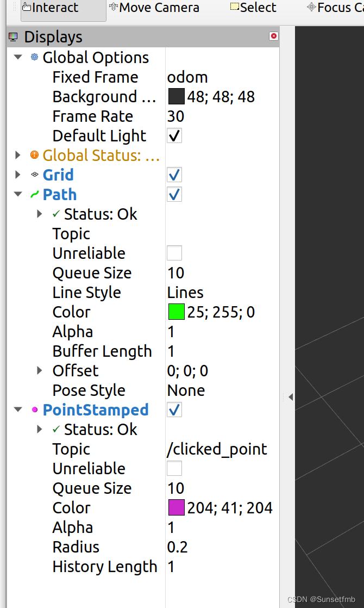The height and width of the screenshot is (608, 364).
Task: Enable Unreliable under PointStamped
Action: tap(174, 468)
